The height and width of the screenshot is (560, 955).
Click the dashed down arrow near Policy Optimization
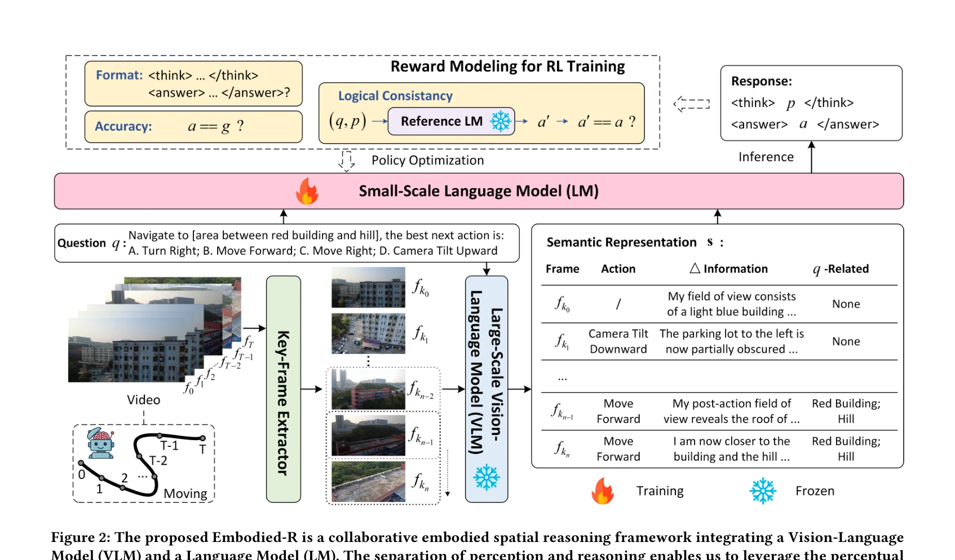(x=346, y=161)
